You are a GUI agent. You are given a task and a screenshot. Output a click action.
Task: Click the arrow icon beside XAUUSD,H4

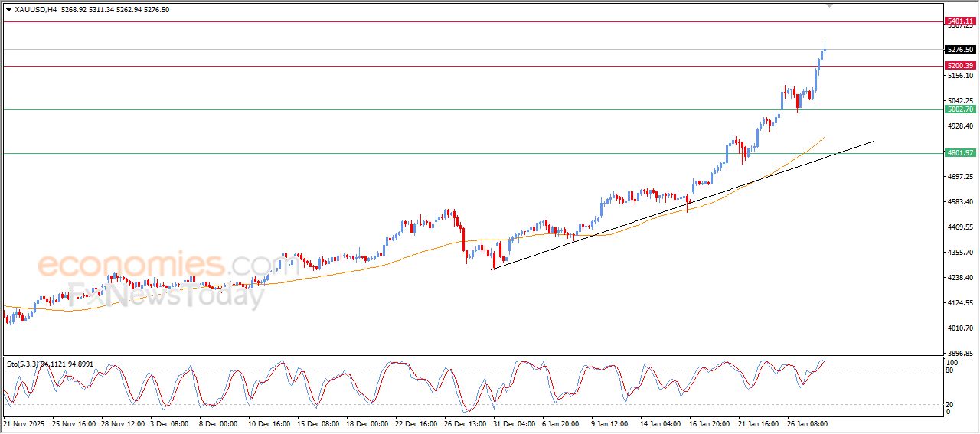tap(8, 10)
